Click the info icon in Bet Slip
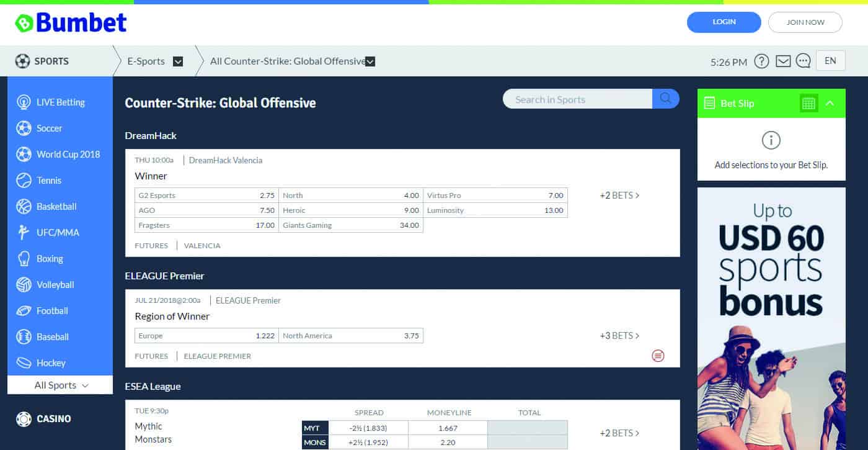 pos(771,140)
